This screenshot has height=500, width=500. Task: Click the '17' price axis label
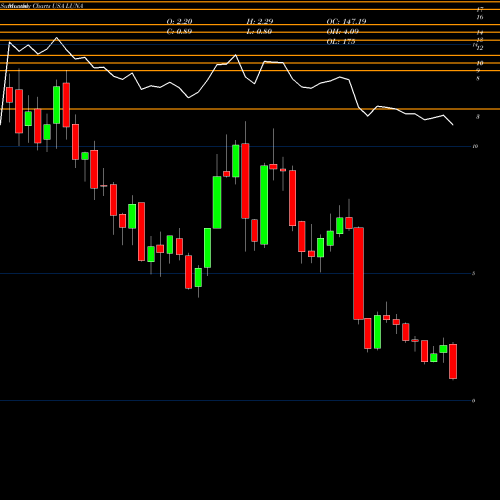point(480,10)
